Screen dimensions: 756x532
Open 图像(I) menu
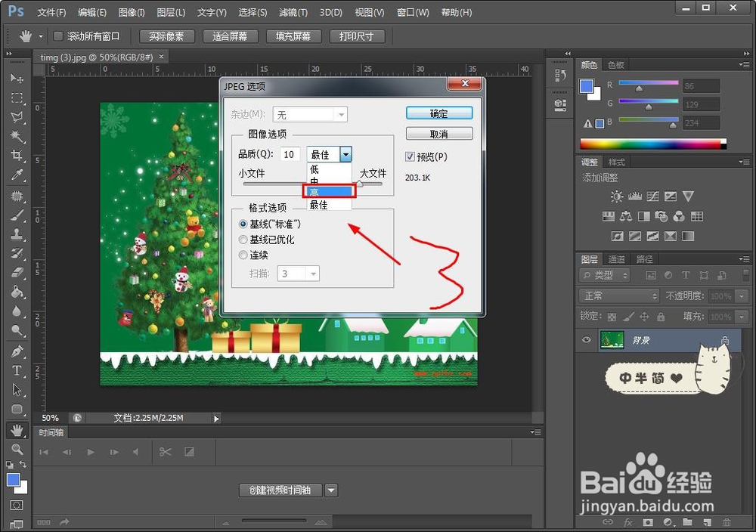coord(131,12)
